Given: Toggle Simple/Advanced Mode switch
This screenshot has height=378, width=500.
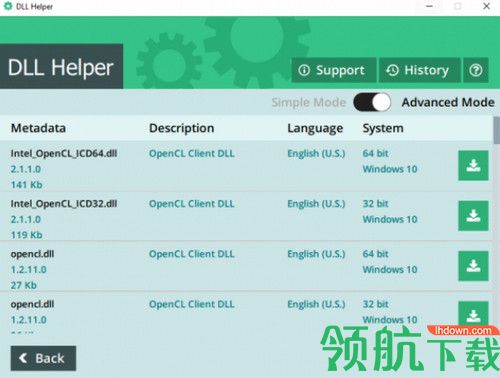Looking at the screenshot, I should pyautogui.click(x=372, y=102).
